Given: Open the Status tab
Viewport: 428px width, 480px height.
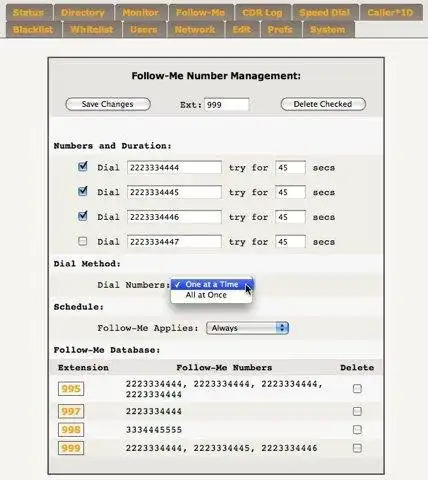Looking at the screenshot, I should (29, 13).
